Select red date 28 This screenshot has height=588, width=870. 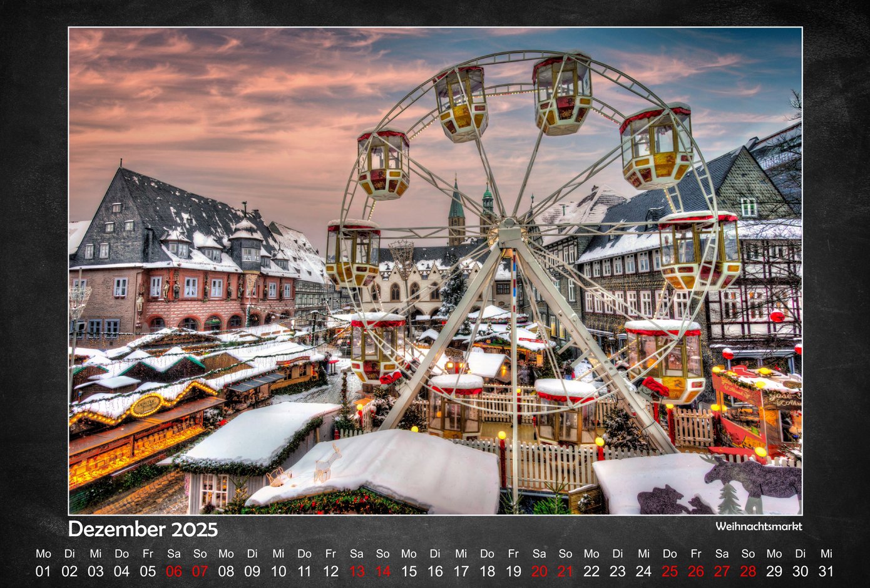pyautogui.click(x=748, y=571)
